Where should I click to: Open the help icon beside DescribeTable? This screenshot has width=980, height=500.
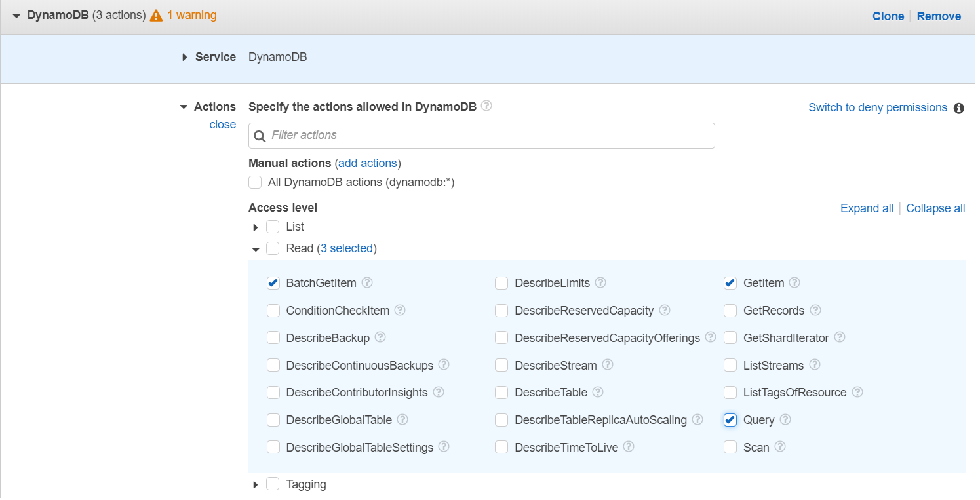click(598, 392)
